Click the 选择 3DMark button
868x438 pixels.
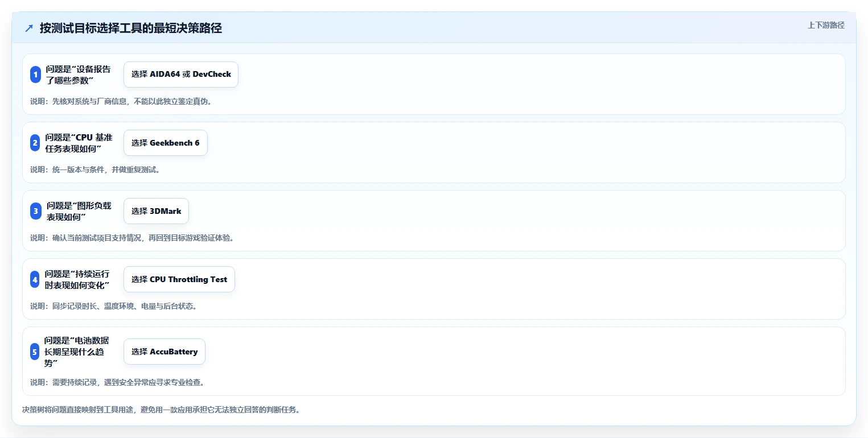pyautogui.click(x=156, y=211)
